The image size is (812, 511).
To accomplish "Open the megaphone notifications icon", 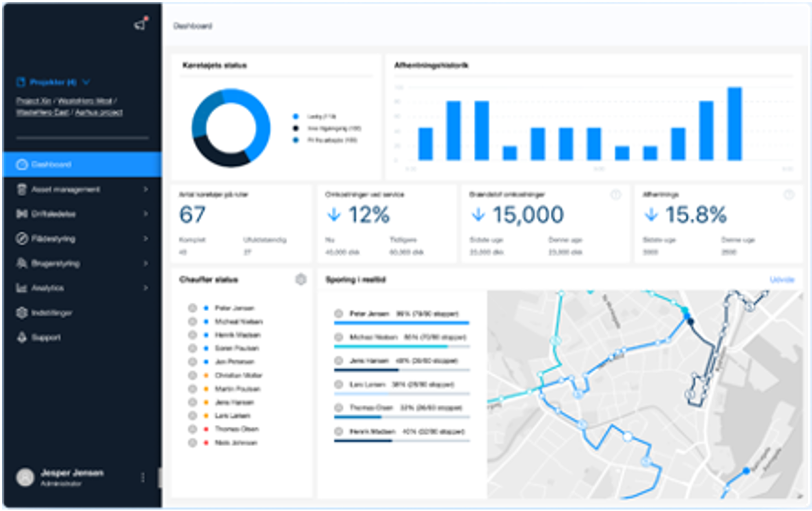I will (140, 24).
